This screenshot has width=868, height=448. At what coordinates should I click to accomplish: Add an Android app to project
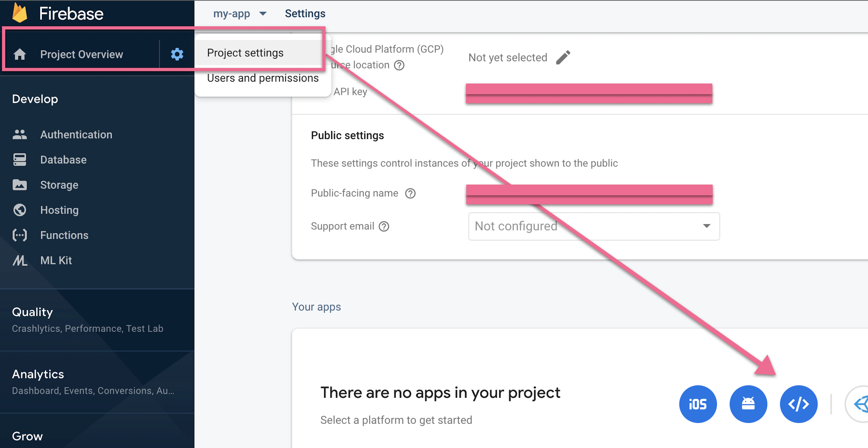(748, 404)
